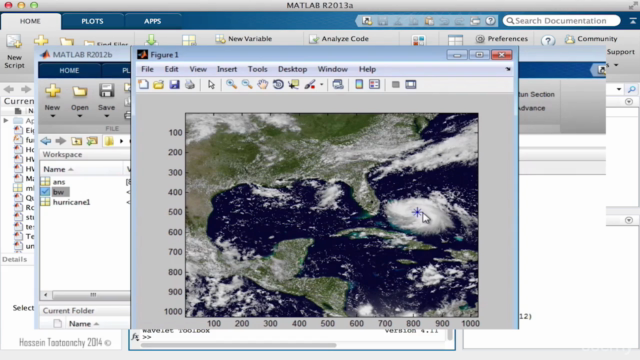Open the Community link
The height and width of the screenshot is (360, 640).
point(591,39)
